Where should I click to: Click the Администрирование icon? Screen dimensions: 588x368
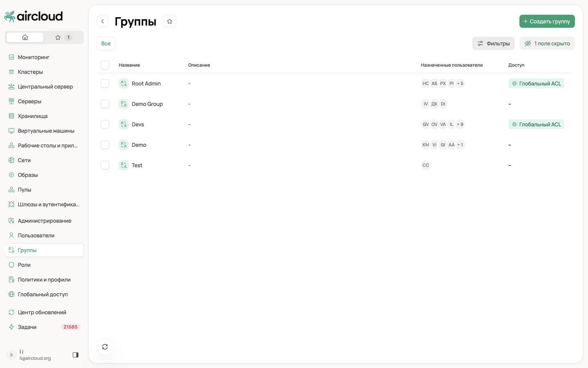tap(11, 221)
